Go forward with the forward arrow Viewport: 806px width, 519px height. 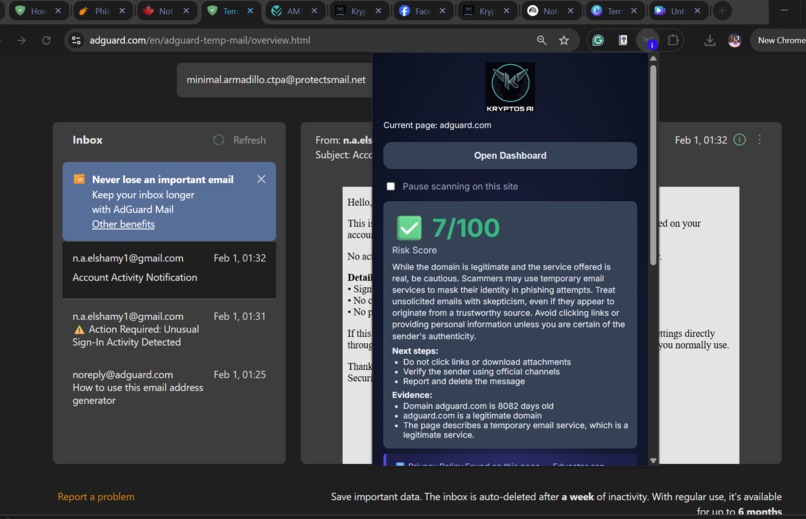coord(21,40)
